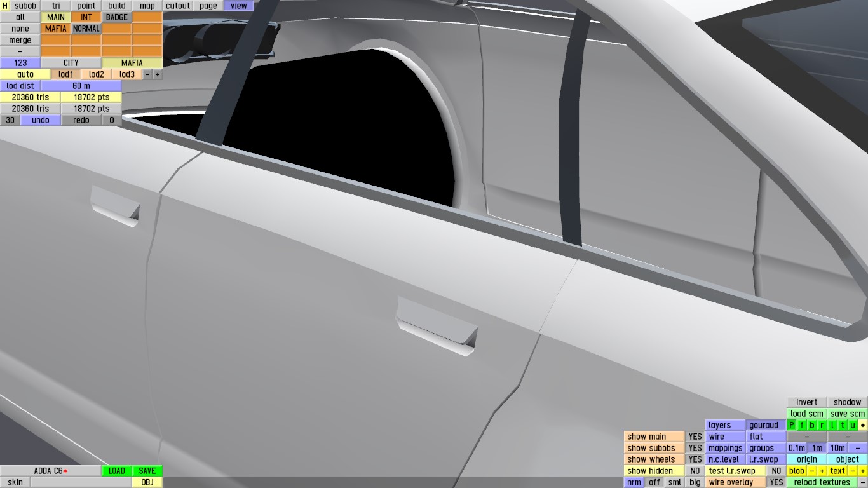Select the layers display mode

point(726,425)
